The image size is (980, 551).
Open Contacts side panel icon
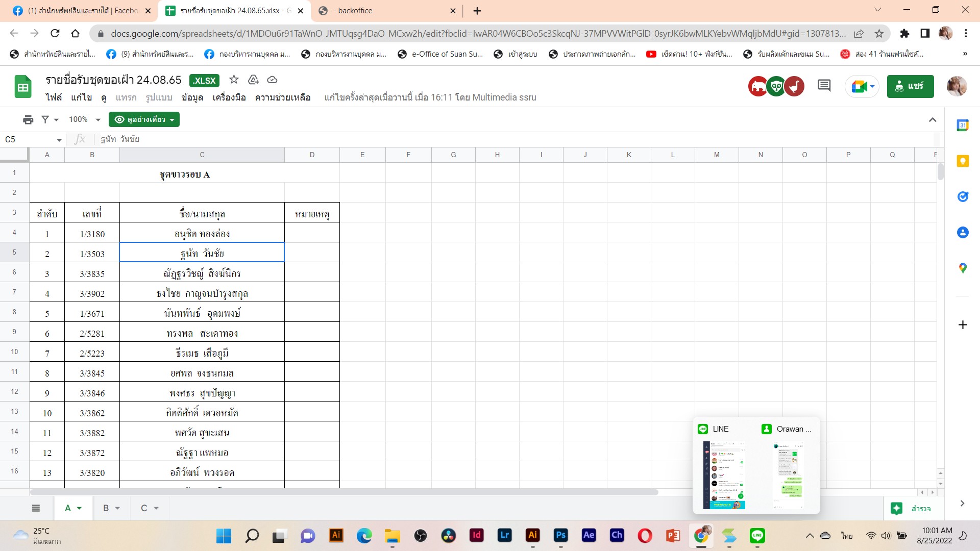pos(963,233)
